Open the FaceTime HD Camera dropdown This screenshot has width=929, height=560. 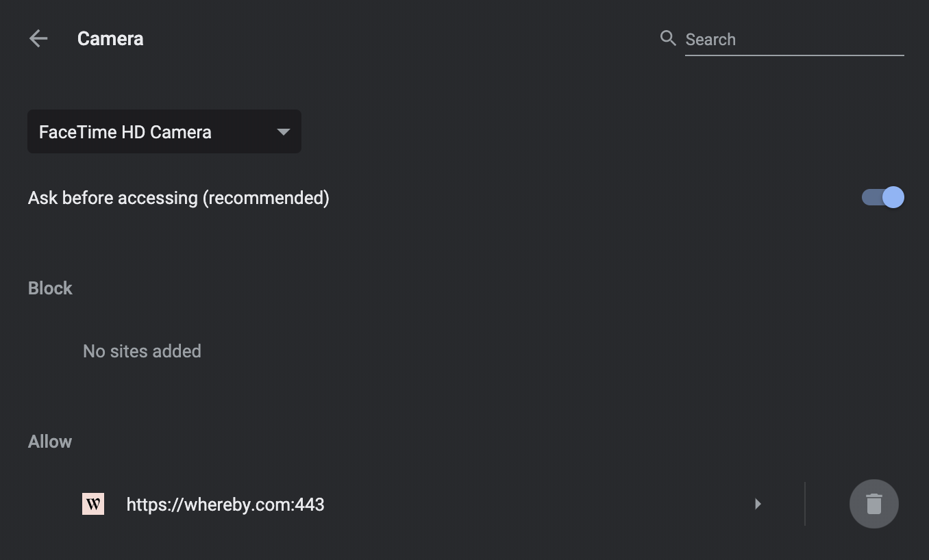[x=164, y=131]
